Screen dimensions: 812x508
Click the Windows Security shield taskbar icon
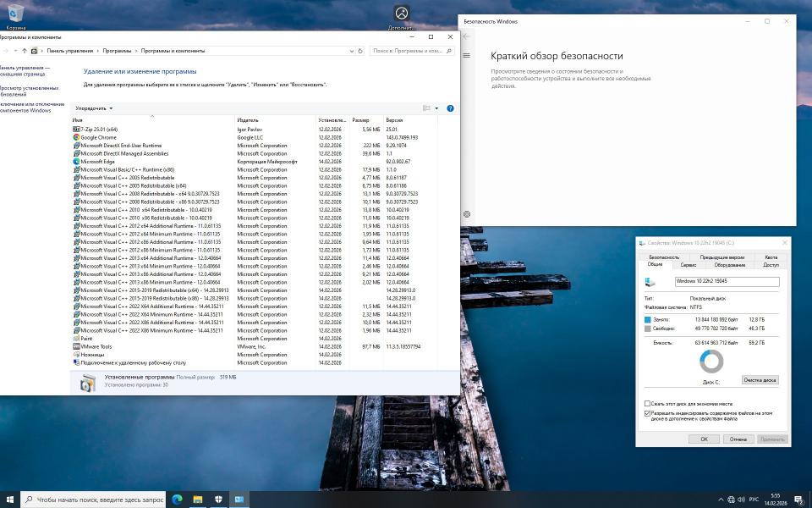coord(218,500)
